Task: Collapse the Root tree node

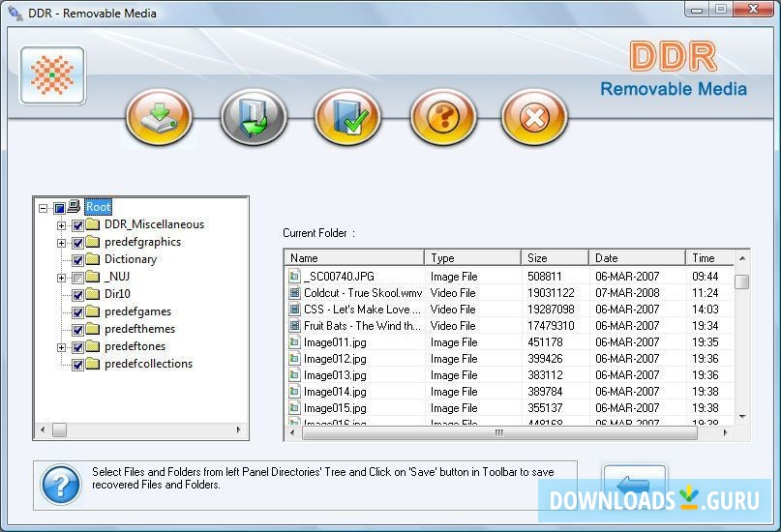Action: pos(44,208)
